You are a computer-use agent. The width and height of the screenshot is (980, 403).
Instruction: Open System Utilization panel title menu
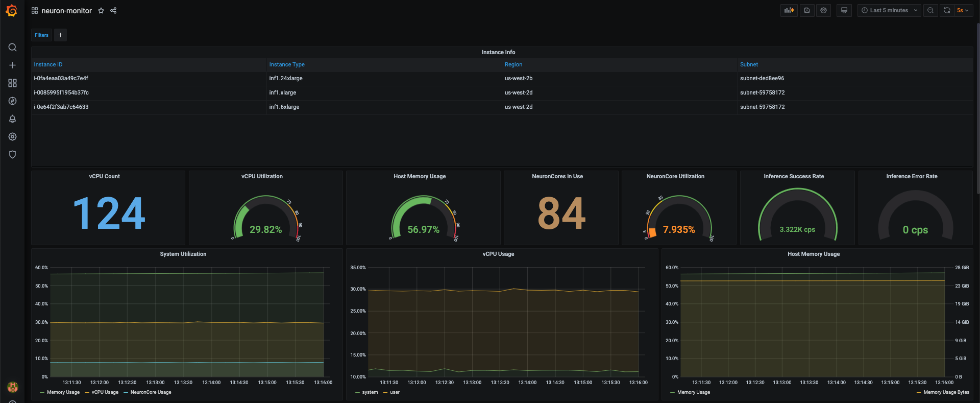pos(183,254)
